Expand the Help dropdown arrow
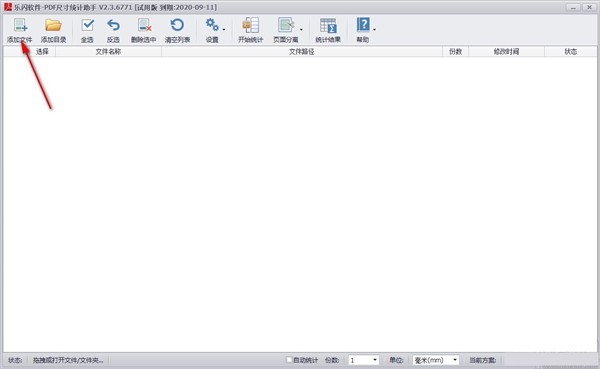 pos(374,29)
